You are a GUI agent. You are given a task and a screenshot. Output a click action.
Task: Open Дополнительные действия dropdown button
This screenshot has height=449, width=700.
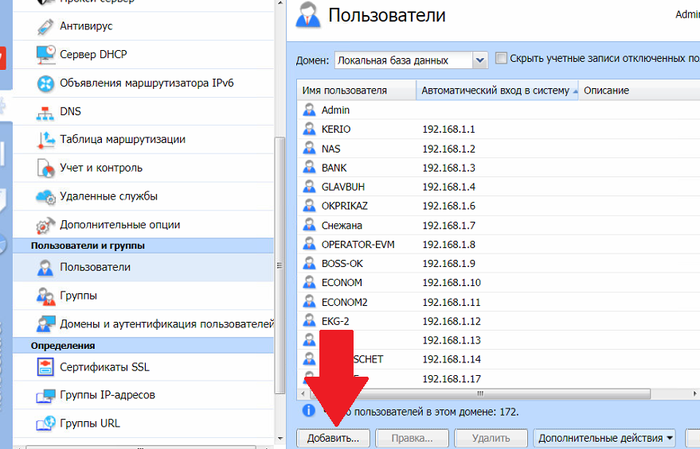[605, 438]
